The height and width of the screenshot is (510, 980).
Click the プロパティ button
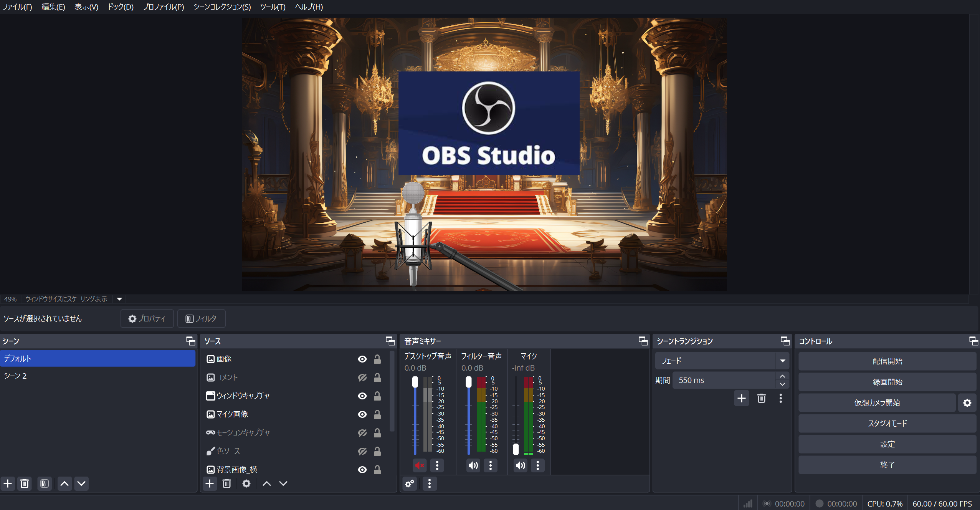point(147,319)
